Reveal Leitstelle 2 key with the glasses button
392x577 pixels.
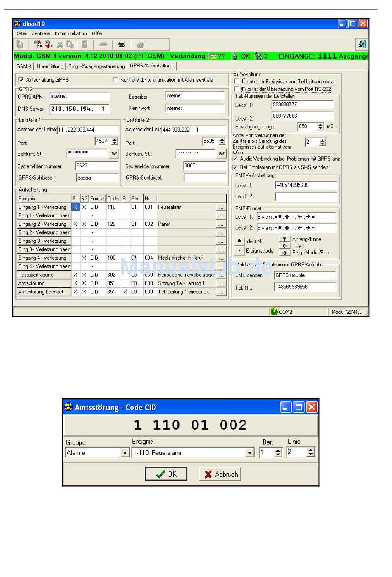[x=222, y=154]
